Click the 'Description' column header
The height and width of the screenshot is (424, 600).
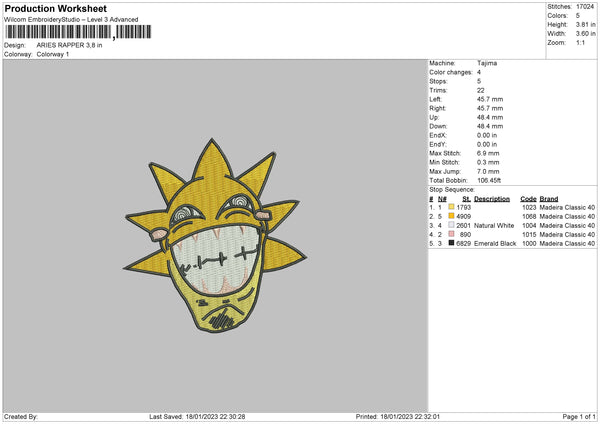(x=492, y=199)
